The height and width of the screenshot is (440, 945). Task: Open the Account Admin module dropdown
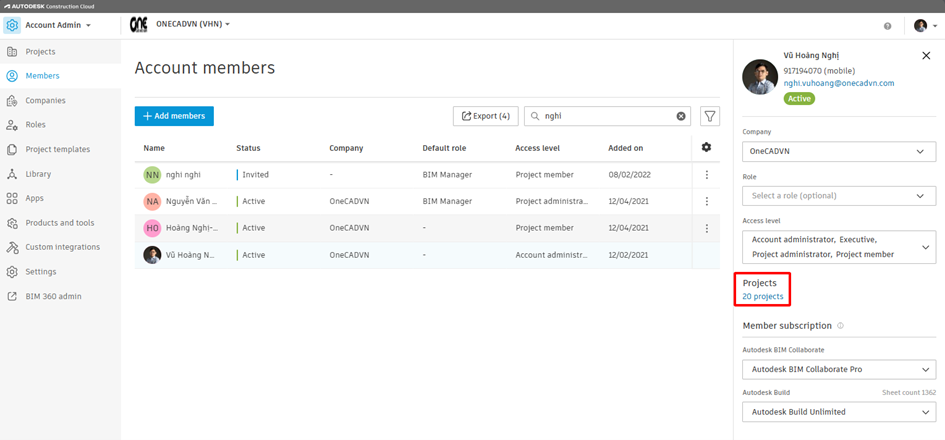(x=58, y=25)
